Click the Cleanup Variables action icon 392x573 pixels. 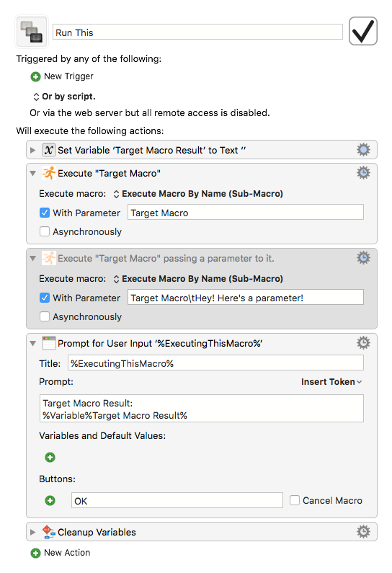[48, 532]
